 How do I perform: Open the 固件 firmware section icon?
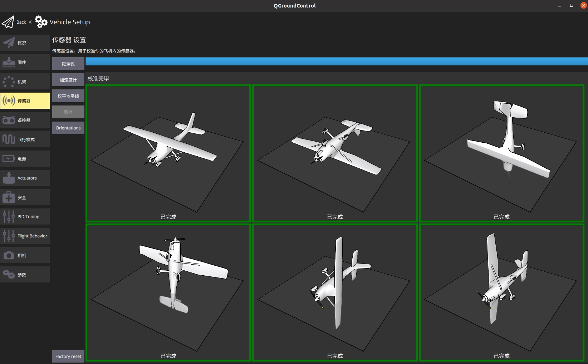(9, 62)
